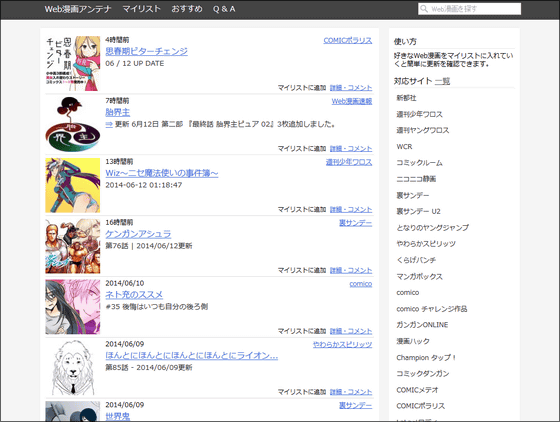The image size is (560, 422).
Task: Select コミックダンガン in the site list
Action: pos(422,373)
